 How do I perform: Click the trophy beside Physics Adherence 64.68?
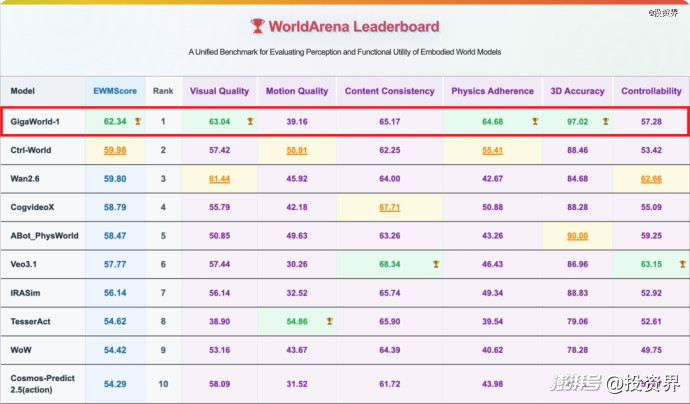[x=535, y=121]
